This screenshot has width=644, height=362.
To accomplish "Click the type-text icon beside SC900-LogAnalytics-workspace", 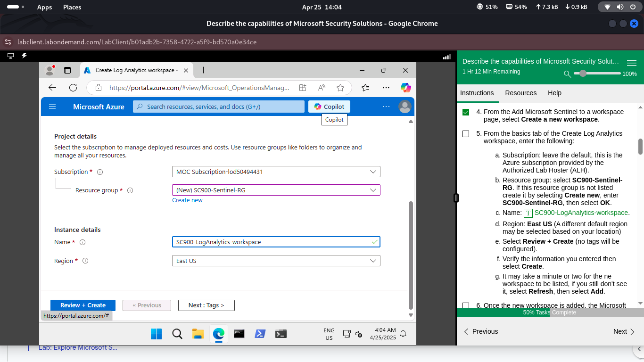I will (528, 213).
